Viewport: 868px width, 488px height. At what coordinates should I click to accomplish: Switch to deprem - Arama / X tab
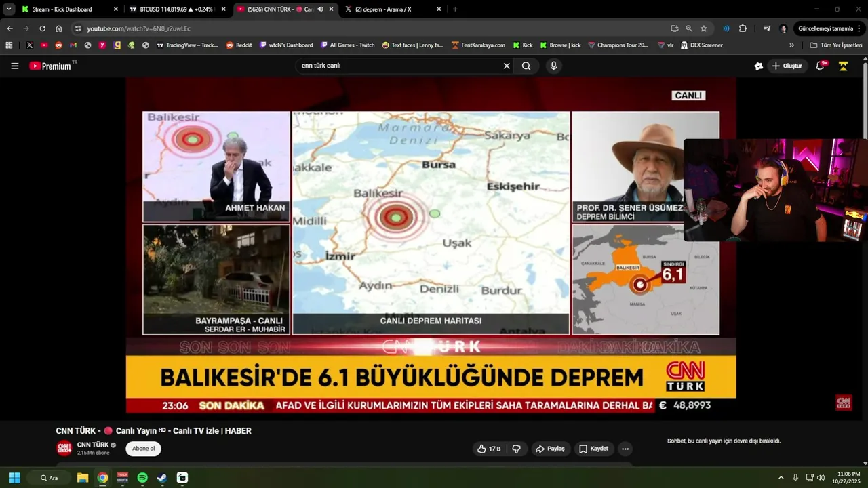point(393,9)
